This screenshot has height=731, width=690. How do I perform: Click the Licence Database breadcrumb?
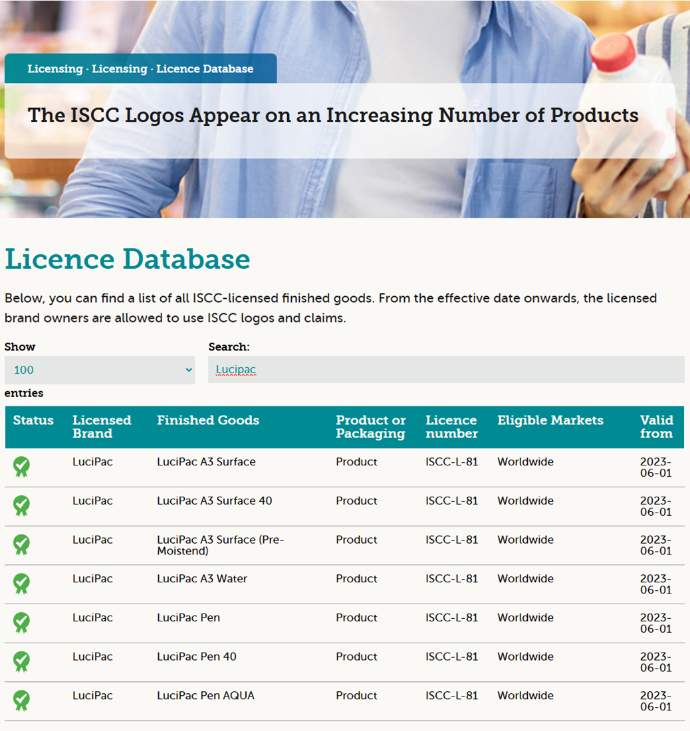pyautogui.click(x=205, y=69)
